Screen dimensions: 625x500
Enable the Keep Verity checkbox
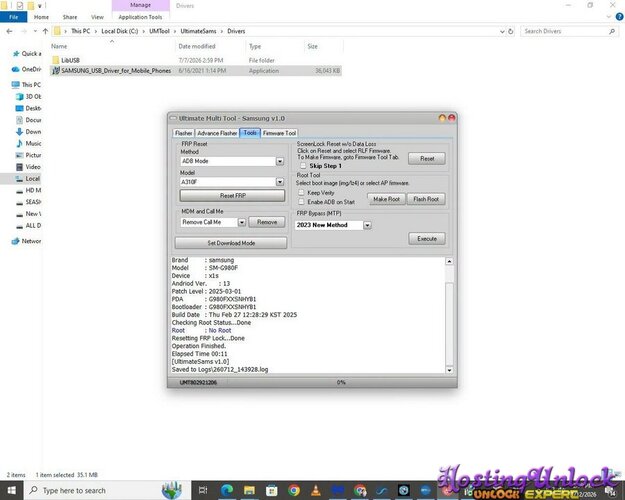click(x=302, y=193)
